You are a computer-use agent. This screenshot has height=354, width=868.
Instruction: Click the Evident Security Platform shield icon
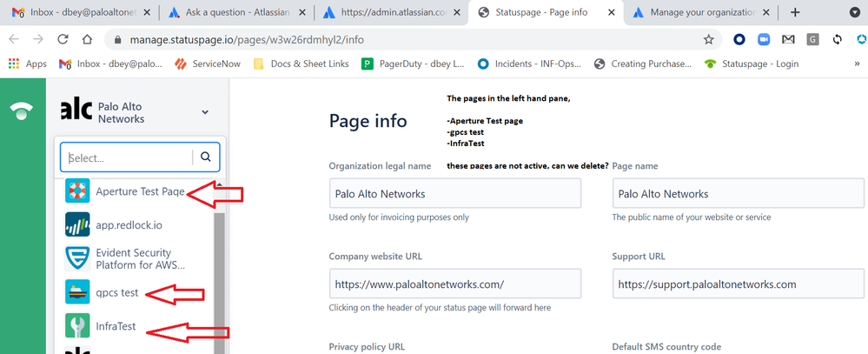click(77, 258)
